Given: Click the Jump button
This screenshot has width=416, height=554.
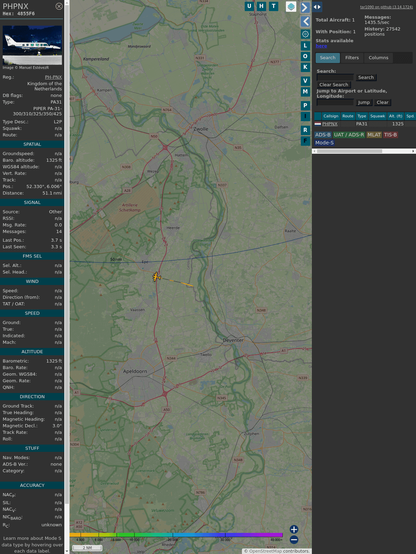Looking at the screenshot, I should coord(363,102).
